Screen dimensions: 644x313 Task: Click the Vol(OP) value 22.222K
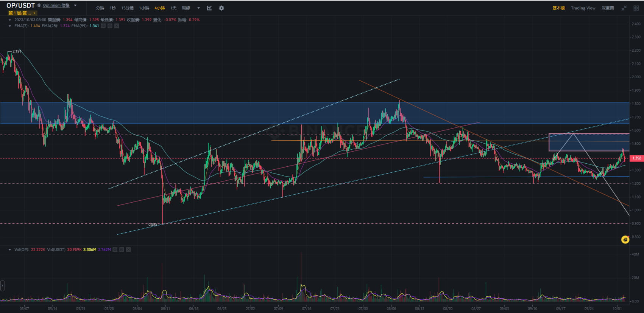(38, 249)
